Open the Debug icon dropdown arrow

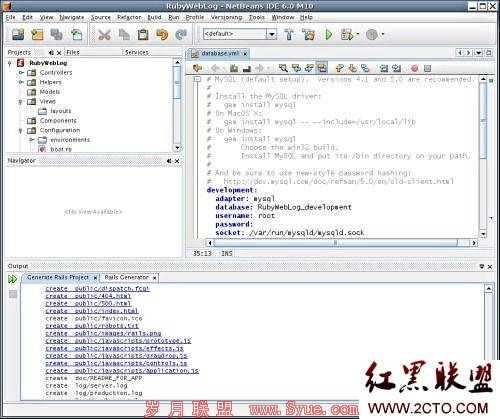pyautogui.click(x=358, y=34)
